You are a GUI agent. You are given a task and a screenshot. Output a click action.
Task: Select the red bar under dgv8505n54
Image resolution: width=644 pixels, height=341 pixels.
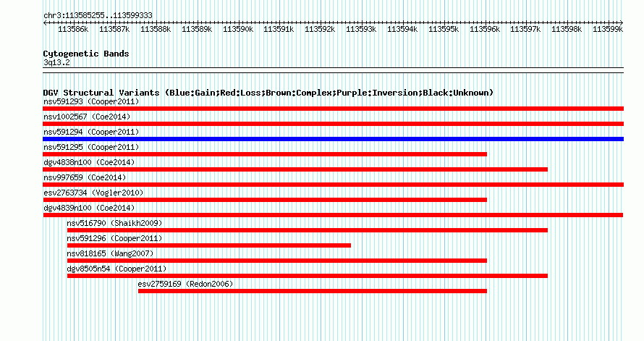(x=308, y=276)
